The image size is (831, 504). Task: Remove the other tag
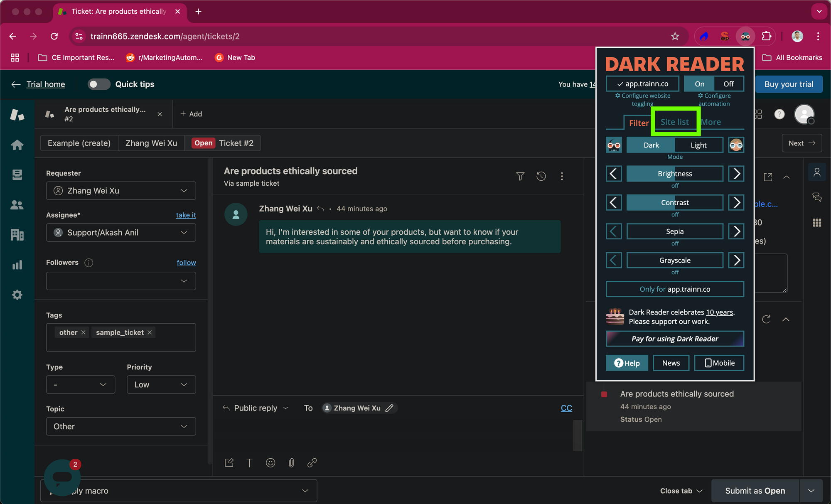(x=83, y=332)
